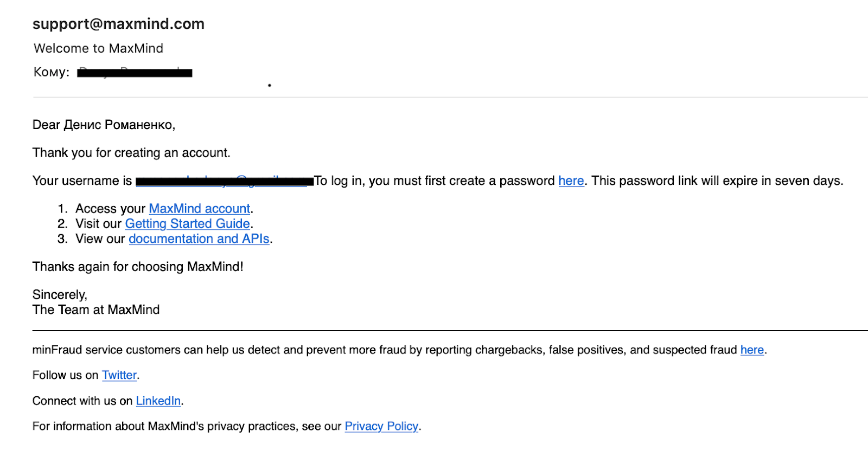Click the "Connect with us on" text
868x457 pixels.
tap(82, 401)
